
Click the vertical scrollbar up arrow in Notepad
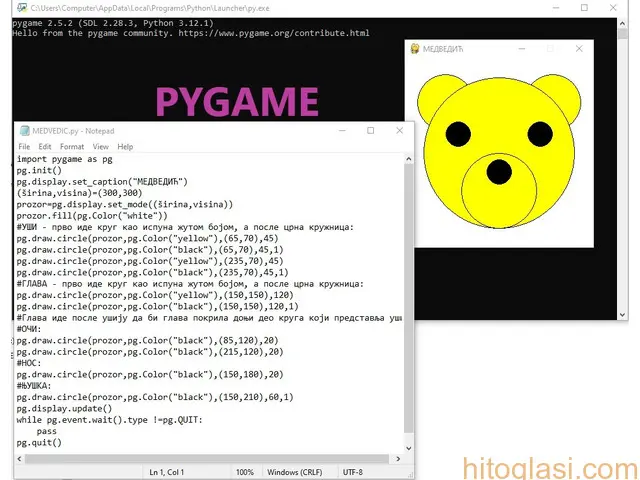click(x=409, y=159)
